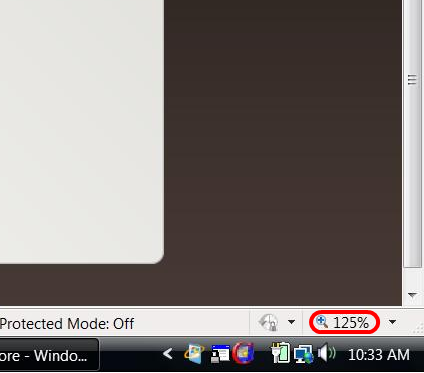Viewport: 424px width, 373px height.
Task: Click the red-circled tray icon
Action: click(x=244, y=353)
